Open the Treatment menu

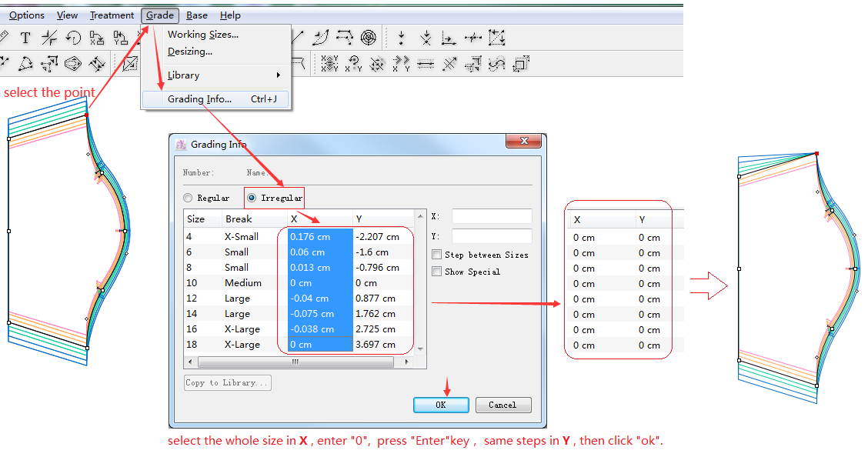click(112, 15)
